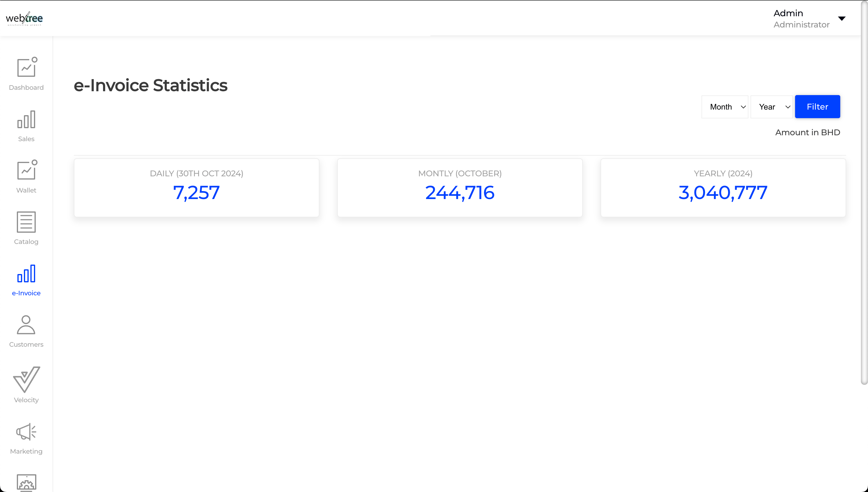View Daily 30th Oct 2024 stats
868x492 pixels.
click(x=196, y=187)
